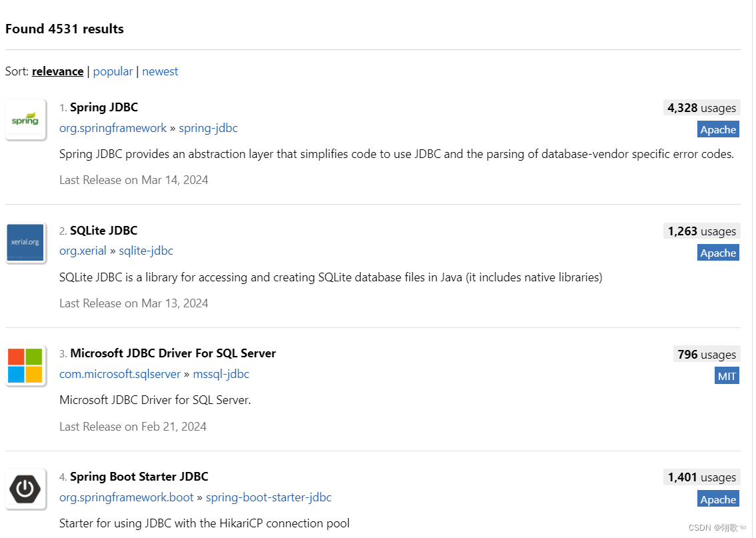This screenshot has width=756, height=538.
Task: Open org.springframework.boot group link
Action: (126, 497)
